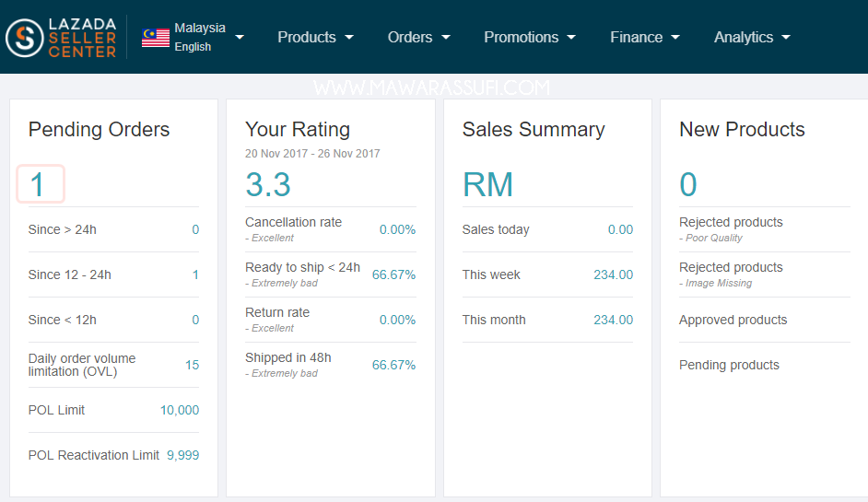The image size is (868, 502).
Task: Click the POL Reactivation Limit value 9,999
Action: coord(182,455)
